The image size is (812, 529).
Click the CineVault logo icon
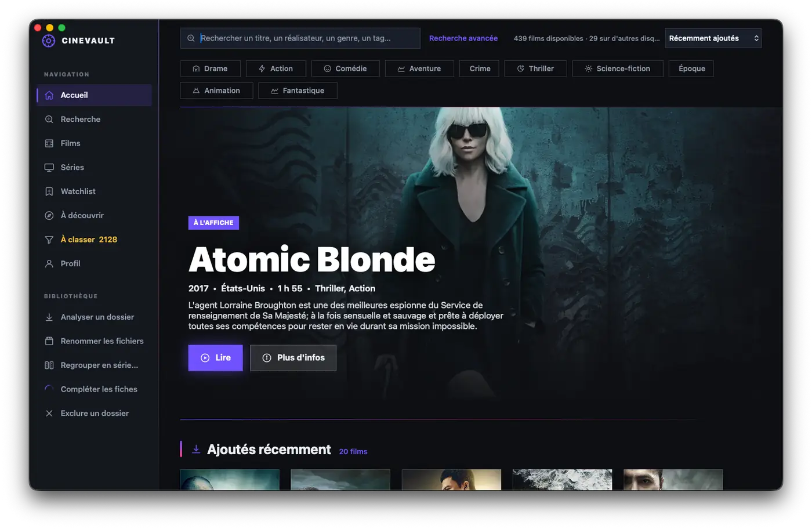pyautogui.click(x=49, y=41)
